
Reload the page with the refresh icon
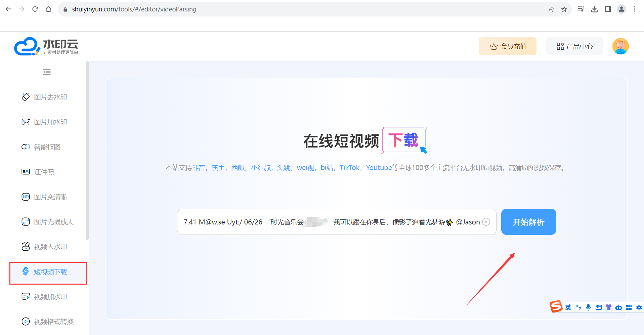point(35,9)
